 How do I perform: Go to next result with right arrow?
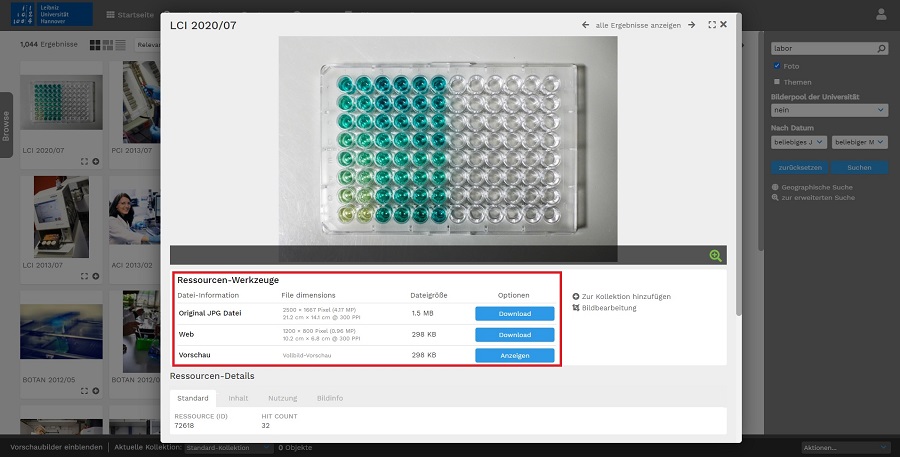[x=692, y=25]
